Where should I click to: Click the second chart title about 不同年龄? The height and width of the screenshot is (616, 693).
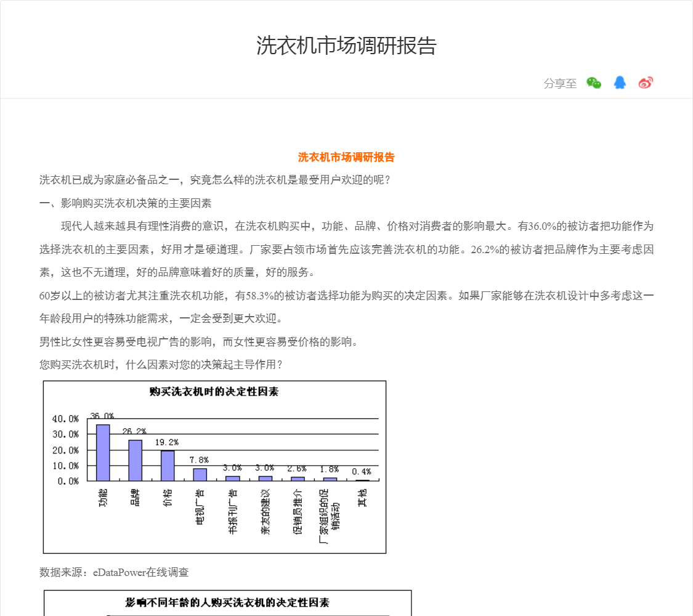click(x=227, y=602)
